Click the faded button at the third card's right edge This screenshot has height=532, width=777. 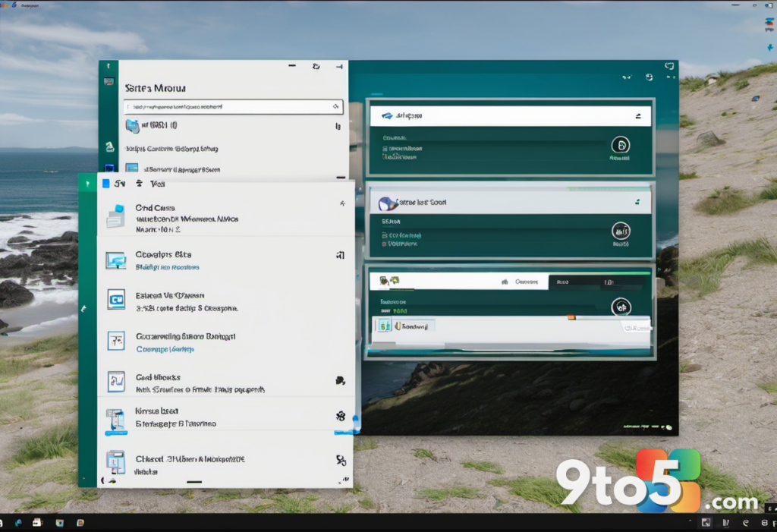pos(636,328)
